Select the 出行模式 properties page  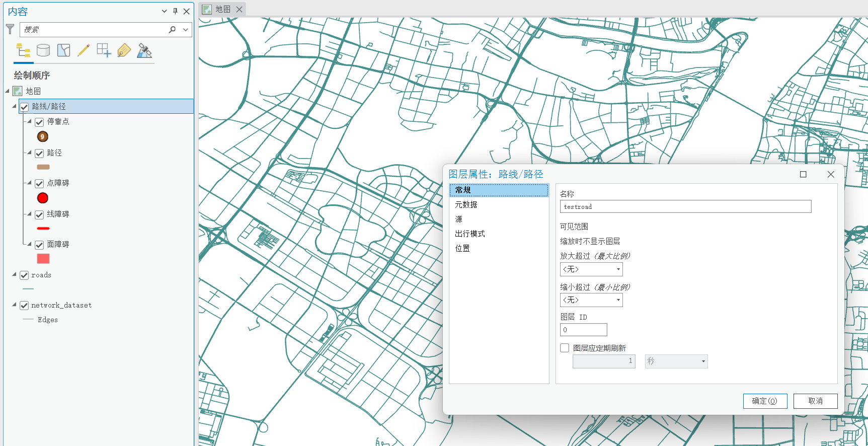click(x=499, y=234)
